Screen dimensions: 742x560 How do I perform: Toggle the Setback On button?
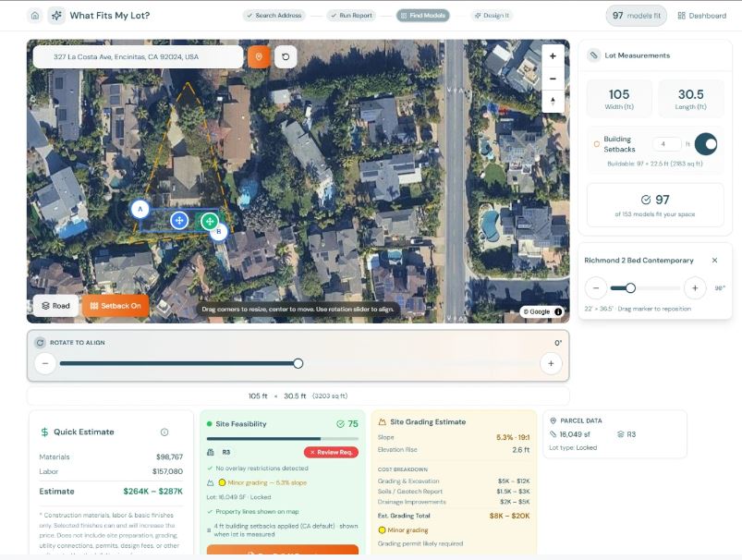pyautogui.click(x=116, y=306)
